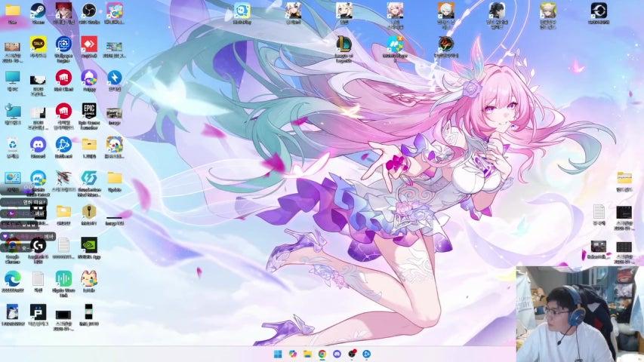Open Microsoft Edge desktop shortcut

(12, 278)
